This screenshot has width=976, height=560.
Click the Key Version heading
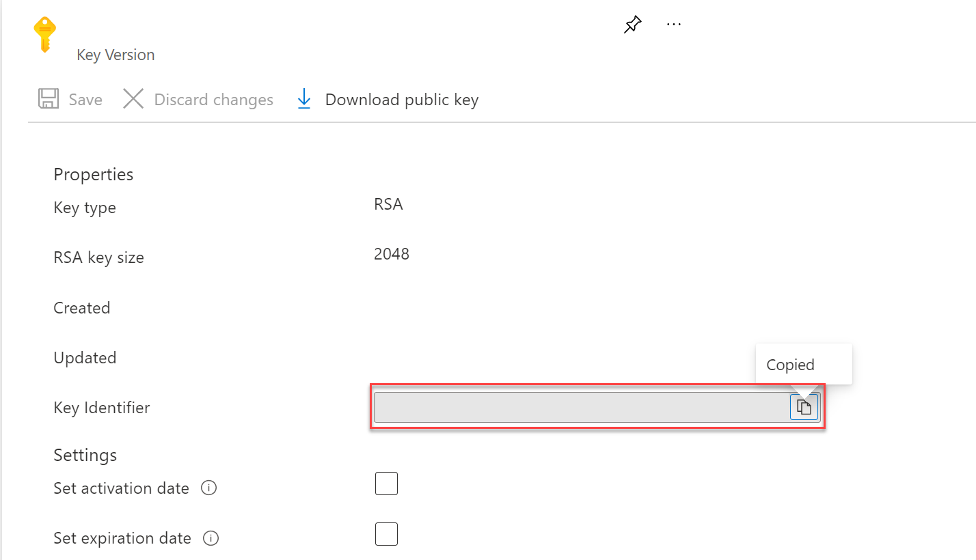coord(116,55)
